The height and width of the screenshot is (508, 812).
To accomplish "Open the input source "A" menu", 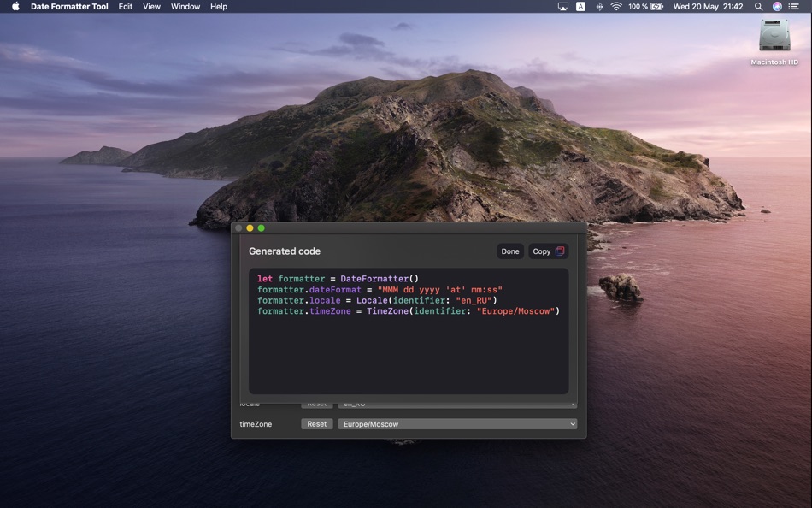I will coord(580,6).
